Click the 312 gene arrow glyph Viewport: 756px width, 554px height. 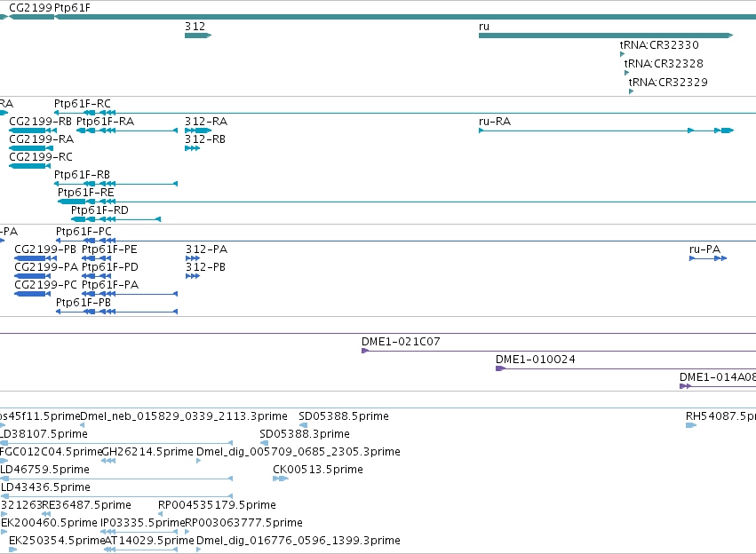point(198,36)
